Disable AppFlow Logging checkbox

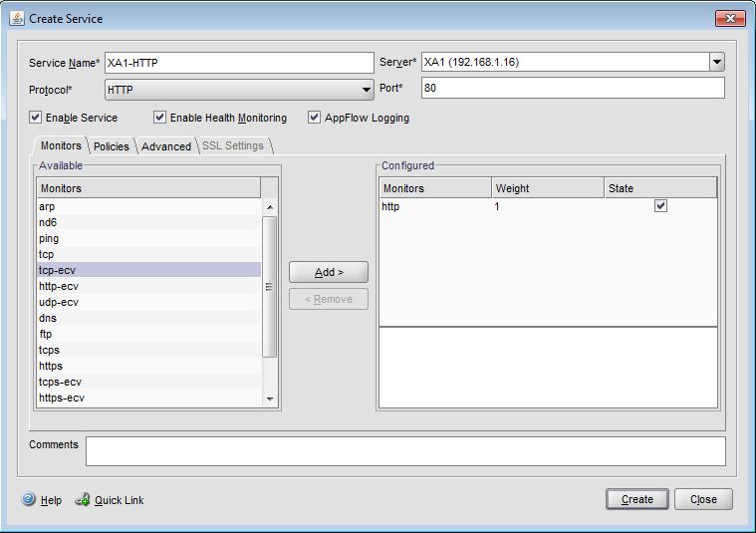pyautogui.click(x=315, y=118)
